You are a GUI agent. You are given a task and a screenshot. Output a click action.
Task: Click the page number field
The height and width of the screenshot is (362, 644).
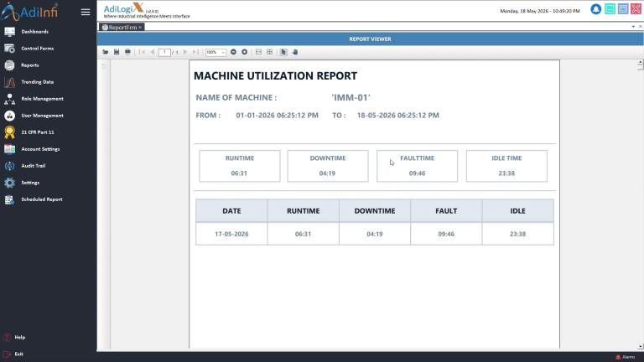(x=164, y=52)
